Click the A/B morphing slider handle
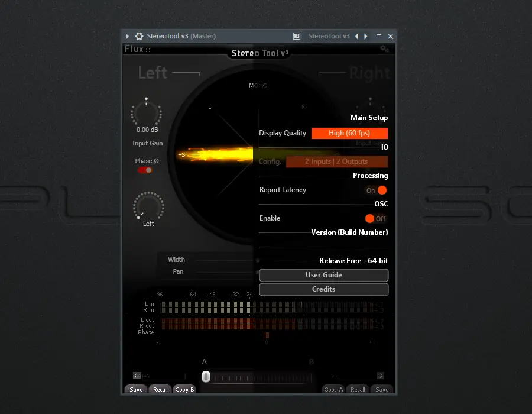This screenshot has height=414, width=532. tap(206, 377)
